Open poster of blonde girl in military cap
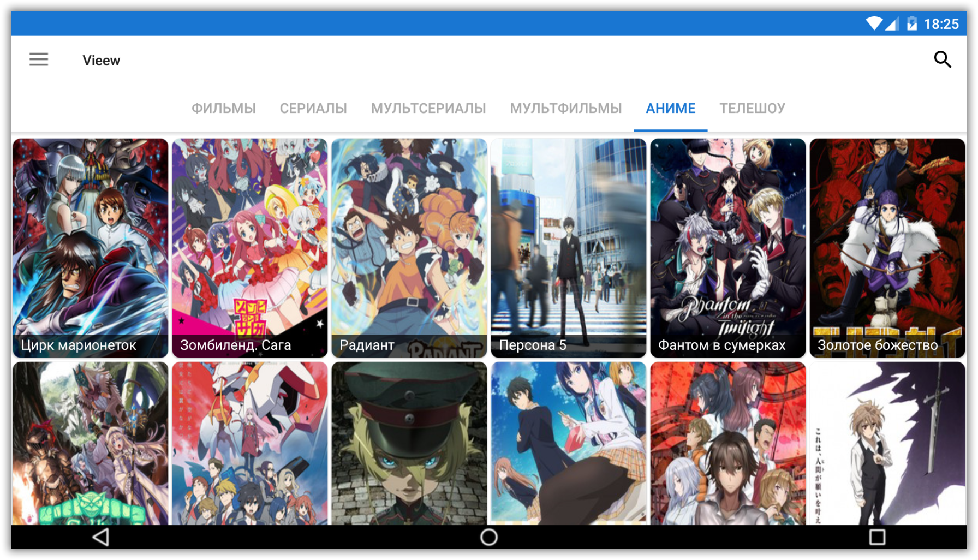Screen dimensions: 978x560 point(409,443)
